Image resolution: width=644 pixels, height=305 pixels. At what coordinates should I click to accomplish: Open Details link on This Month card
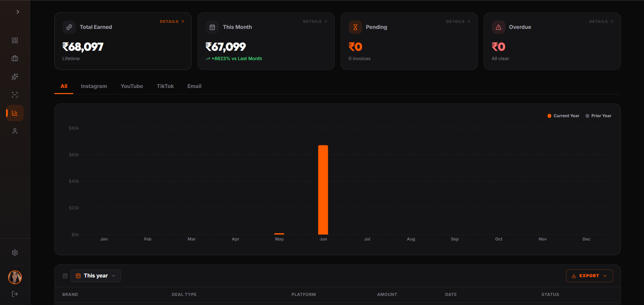315,21
